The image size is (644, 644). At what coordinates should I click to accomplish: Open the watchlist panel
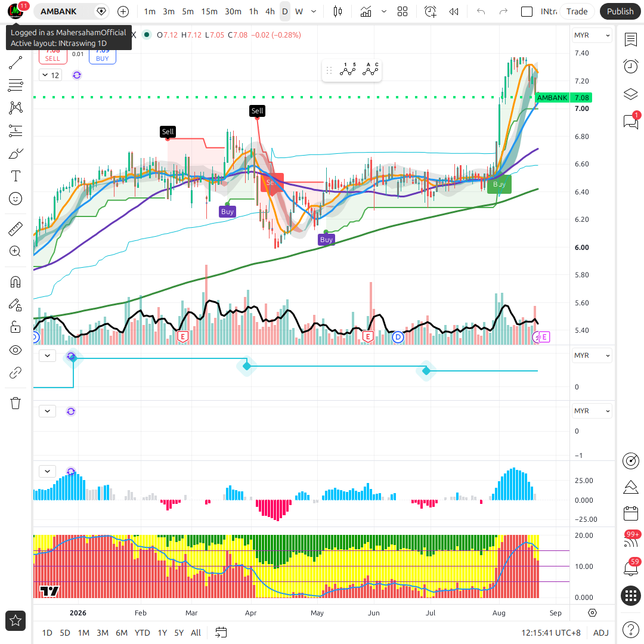pyautogui.click(x=631, y=39)
